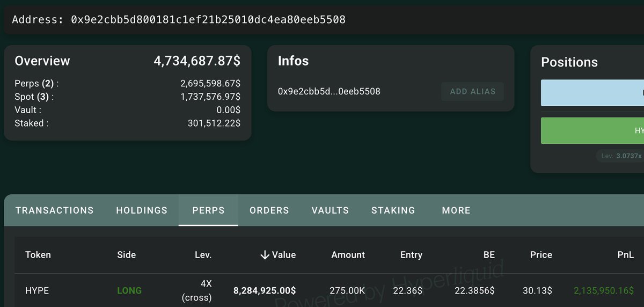Click the 4X (cross) leverage cell

click(197, 290)
